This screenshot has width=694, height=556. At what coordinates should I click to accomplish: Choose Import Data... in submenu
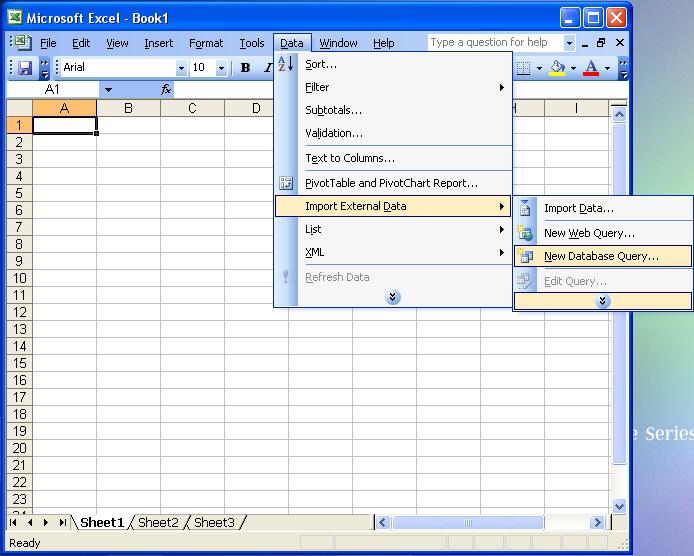[602, 208]
